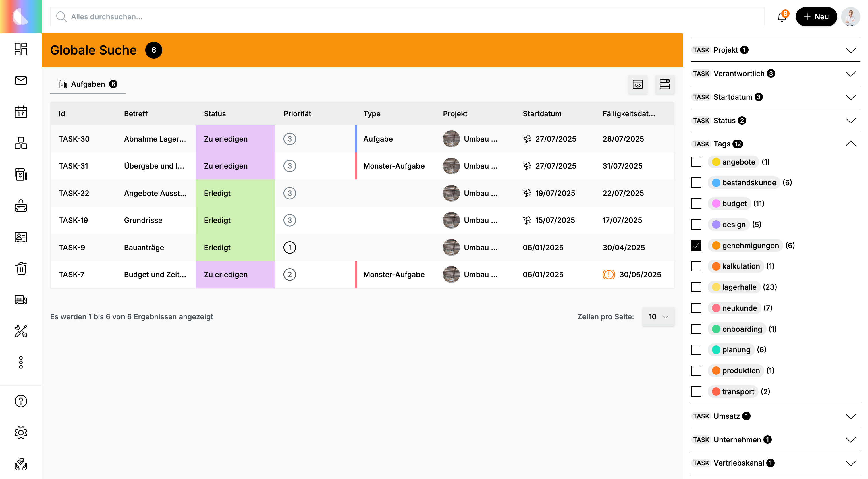Check the planung tag checkbox
The height and width of the screenshot is (479, 868).
pos(696,350)
